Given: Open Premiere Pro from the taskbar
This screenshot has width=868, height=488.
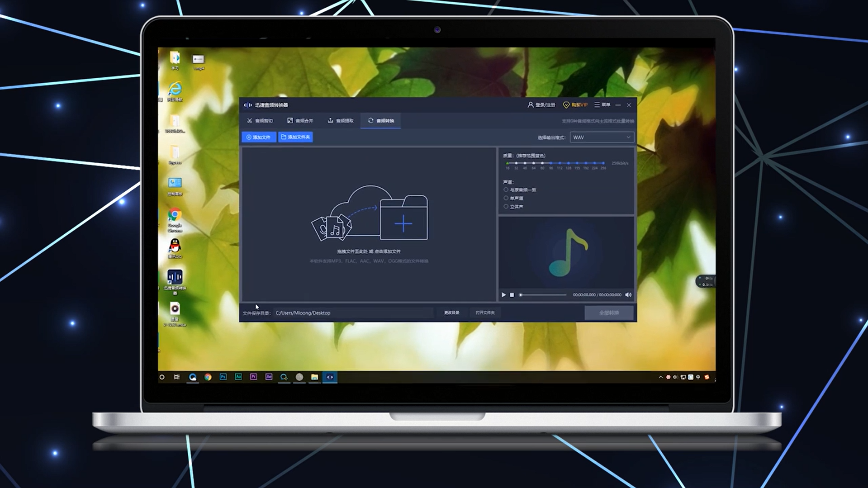Looking at the screenshot, I should pos(254,377).
